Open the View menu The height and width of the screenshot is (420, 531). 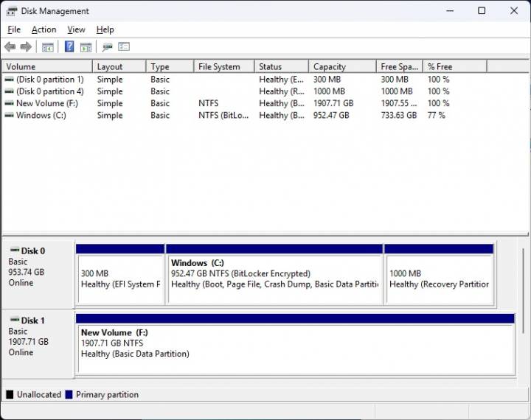pyautogui.click(x=76, y=29)
